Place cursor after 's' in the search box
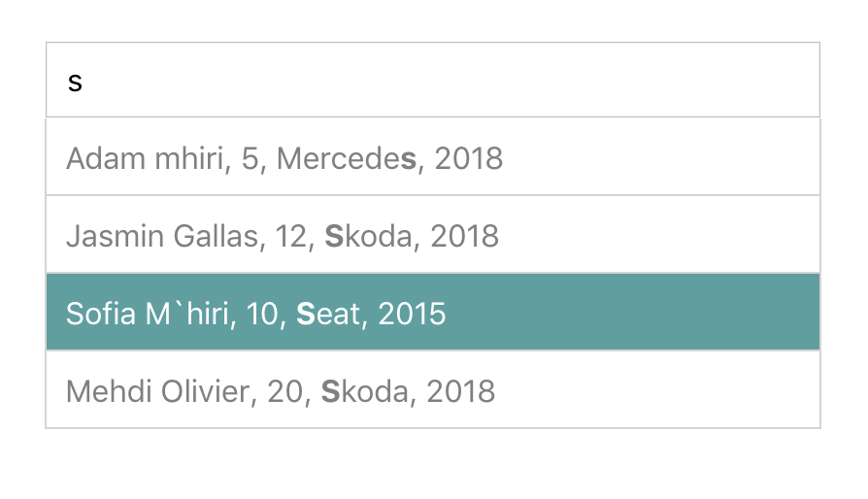 coord(83,82)
